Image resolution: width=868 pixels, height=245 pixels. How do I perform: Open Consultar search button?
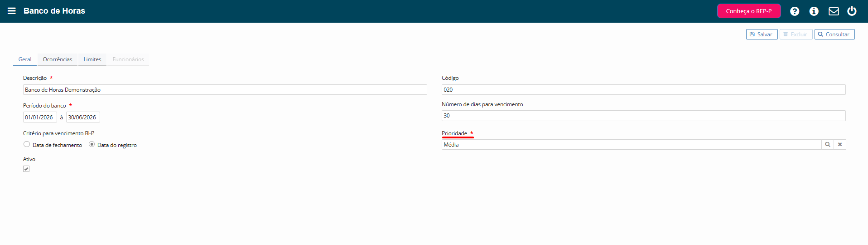[x=834, y=34]
